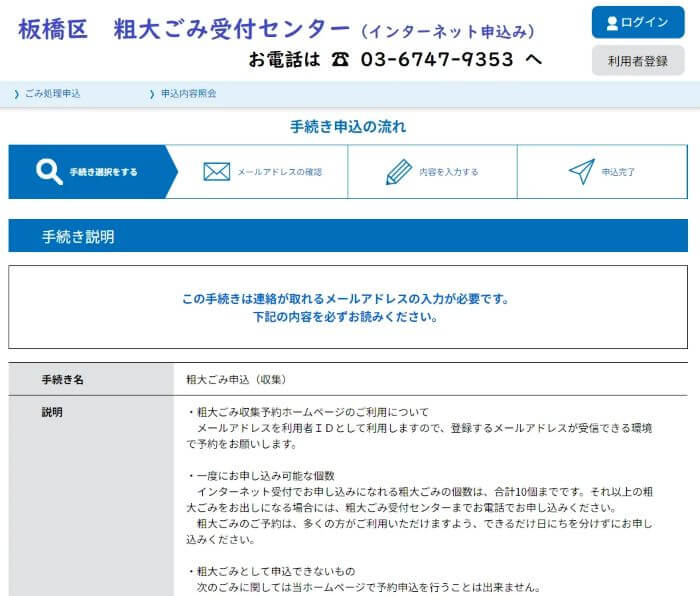Click the line ・粗大ごみ収集予約ホームページのご利用について
This screenshot has width=700, height=596.
308,412
